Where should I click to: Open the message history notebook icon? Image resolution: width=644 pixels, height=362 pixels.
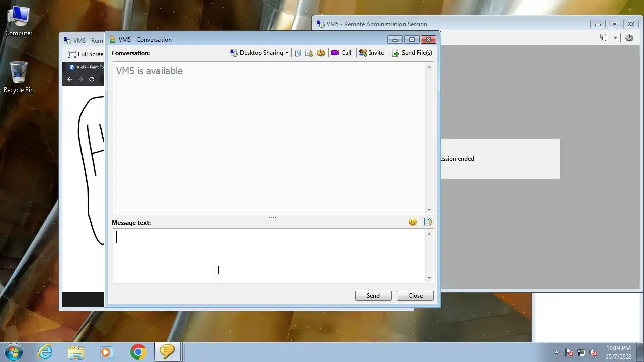[x=298, y=53]
